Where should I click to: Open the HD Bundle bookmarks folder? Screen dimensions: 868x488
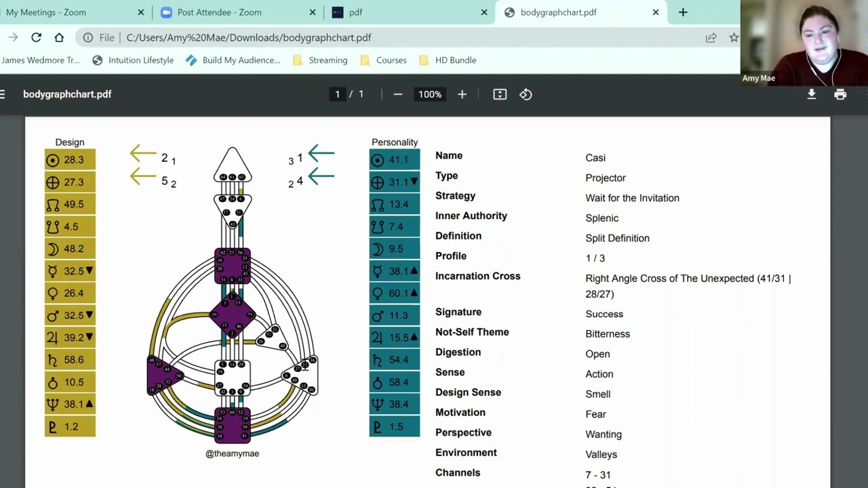point(448,60)
